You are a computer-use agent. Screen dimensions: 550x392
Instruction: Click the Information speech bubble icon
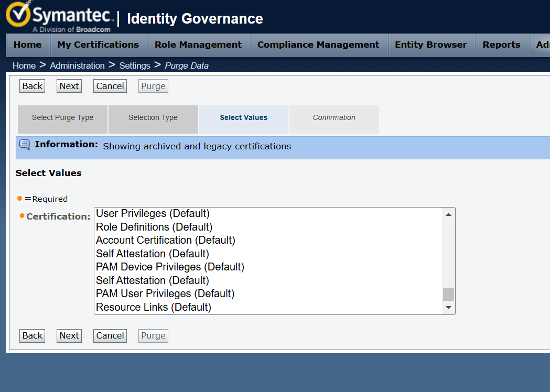click(25, 145)
